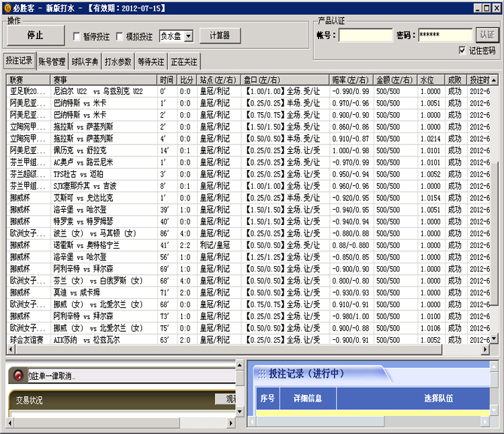Open the 负水盘 dropdown
The image size is (504, 434).
click(187, 36)
